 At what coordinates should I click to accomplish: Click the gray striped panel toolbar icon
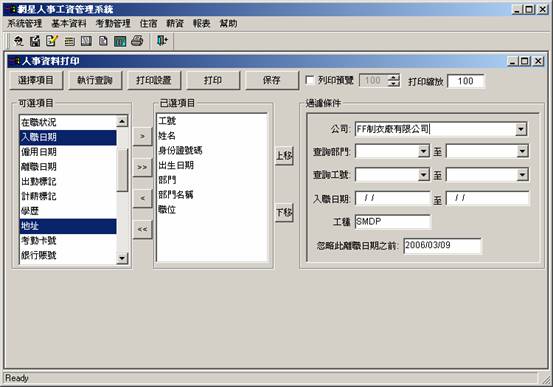(x=86, y=41)
